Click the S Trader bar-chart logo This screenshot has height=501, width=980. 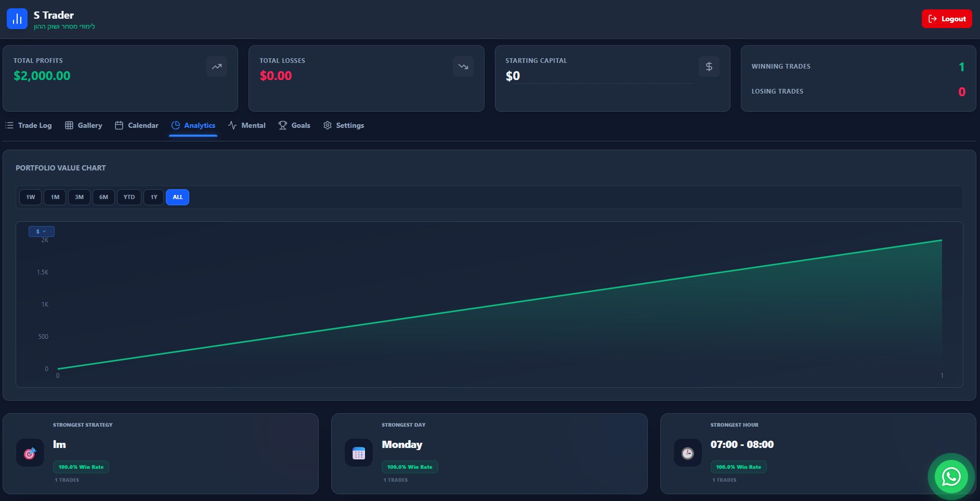17,19
